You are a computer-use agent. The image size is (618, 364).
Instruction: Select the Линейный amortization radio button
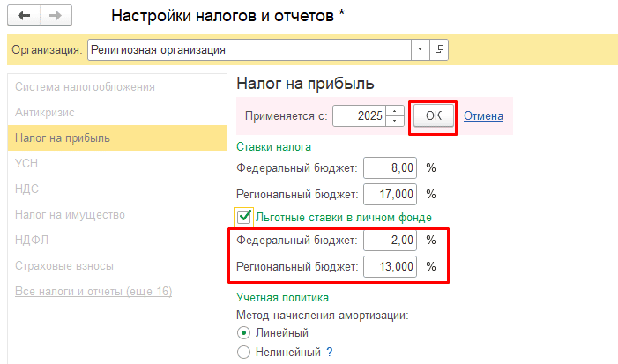[x=244, y=332]
